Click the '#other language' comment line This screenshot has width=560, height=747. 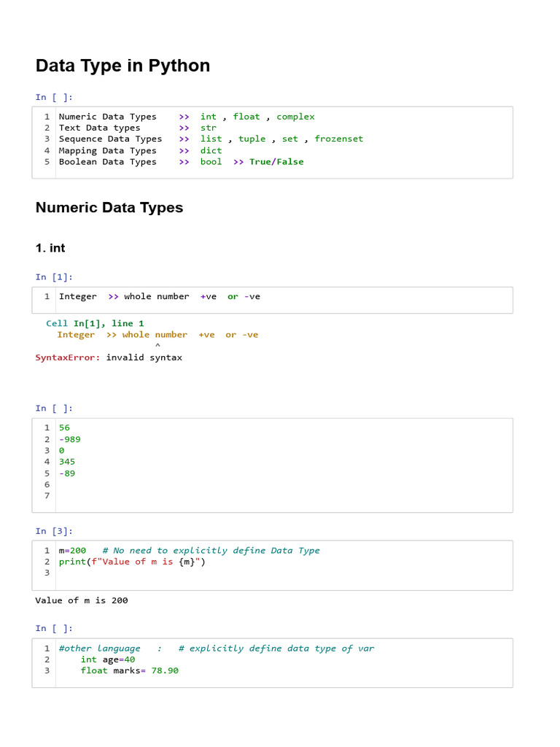pos(216,649)
